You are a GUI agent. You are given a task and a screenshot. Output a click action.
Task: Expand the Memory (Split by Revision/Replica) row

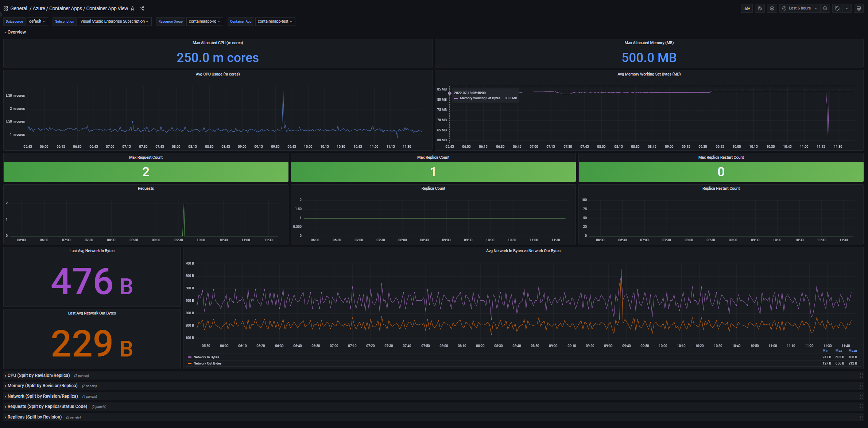pos(42,386)
